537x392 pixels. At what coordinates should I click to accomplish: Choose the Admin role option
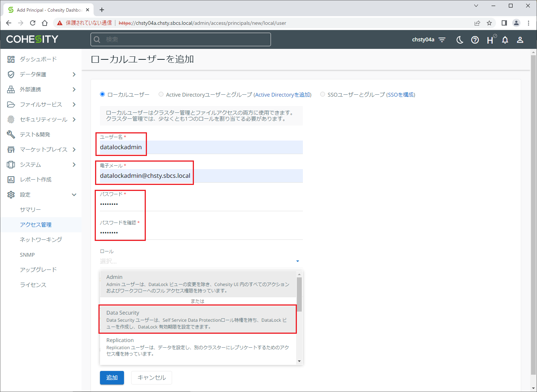coord(198,284)
